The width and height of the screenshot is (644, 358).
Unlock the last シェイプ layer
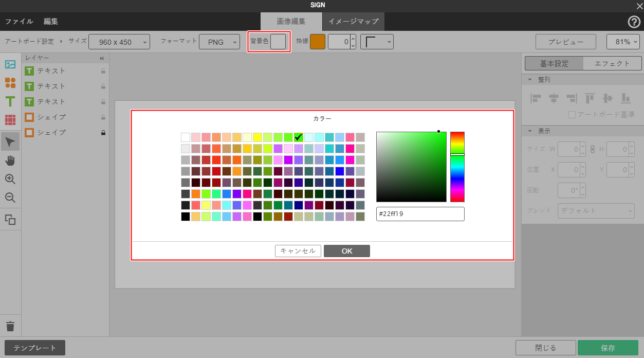(103, 133)
